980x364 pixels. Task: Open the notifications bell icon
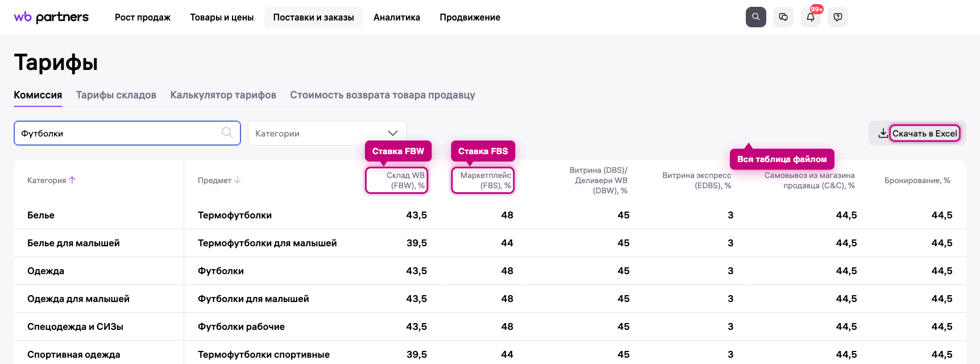tap(811, 17)
